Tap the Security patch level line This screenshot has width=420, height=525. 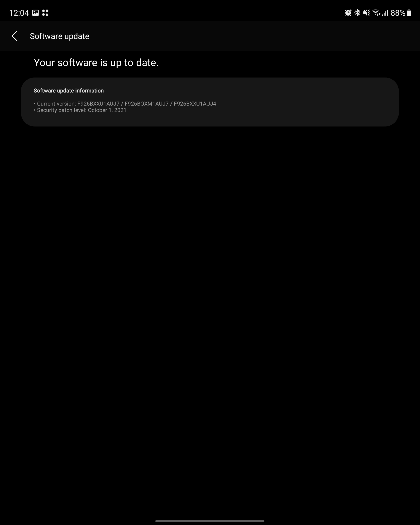[80, 110]
